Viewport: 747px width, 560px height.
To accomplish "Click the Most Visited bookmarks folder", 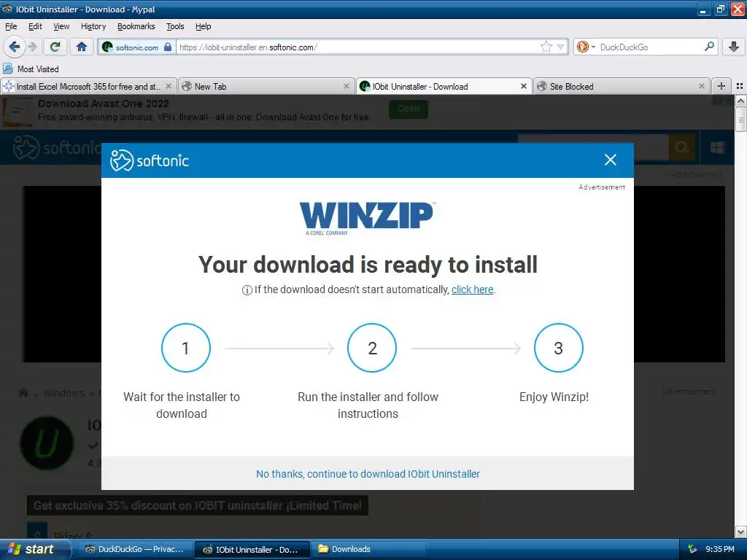I will (31, 69).
